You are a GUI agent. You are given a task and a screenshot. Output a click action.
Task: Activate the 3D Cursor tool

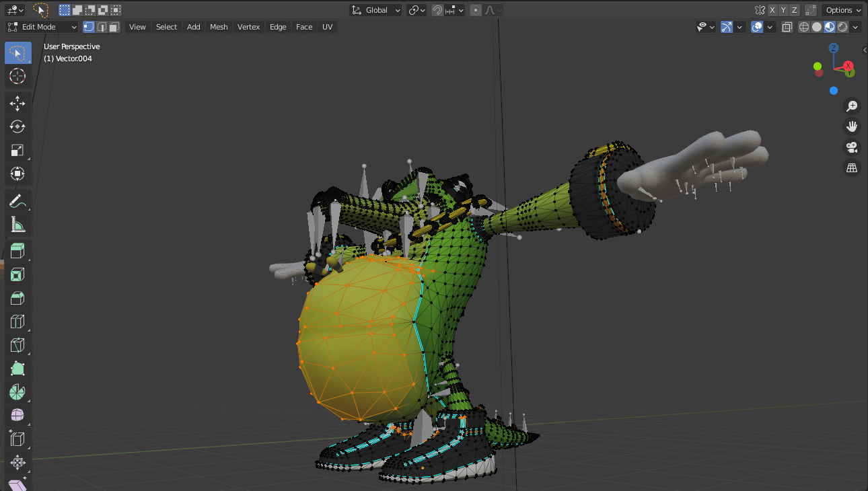(17, 76)
